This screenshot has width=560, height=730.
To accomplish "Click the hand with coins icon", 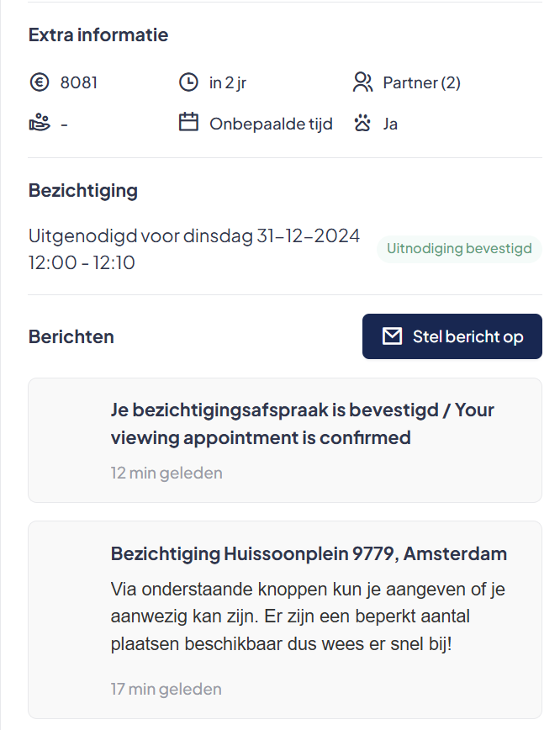I will (x=40, y=124).
